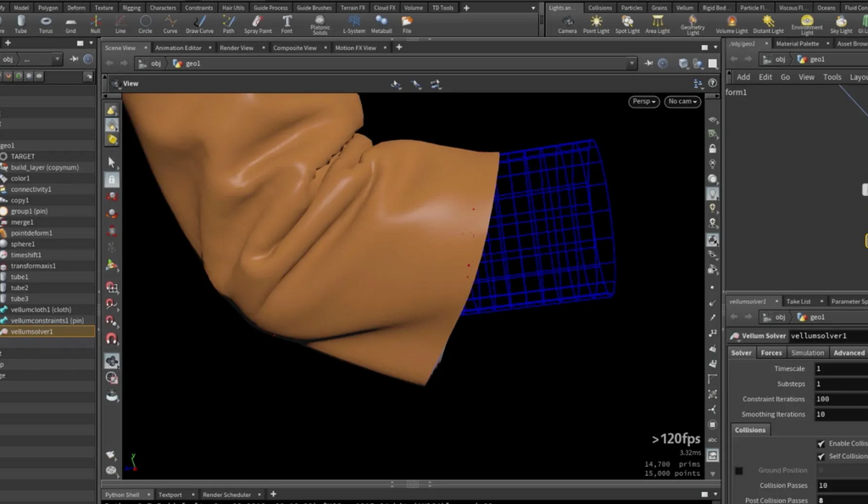The height and width of the screenshot is (504, 868).
Task: Enable the Ground Position checkbox
Action: pyautogui.click(x=739, y=470)
